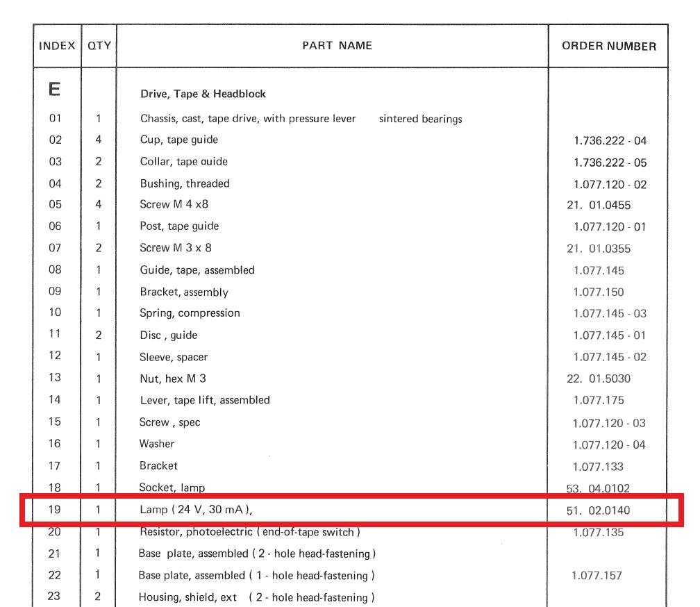Select order number 51. 02.0140

599,511
